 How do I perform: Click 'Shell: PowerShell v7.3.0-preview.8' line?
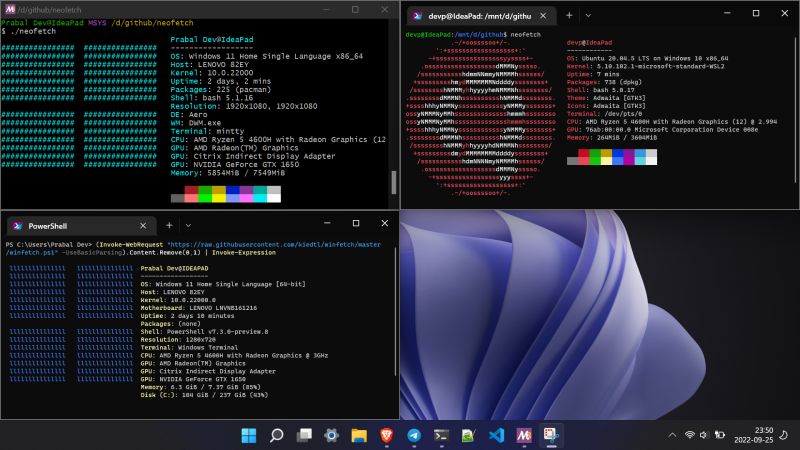click(204, 332)
